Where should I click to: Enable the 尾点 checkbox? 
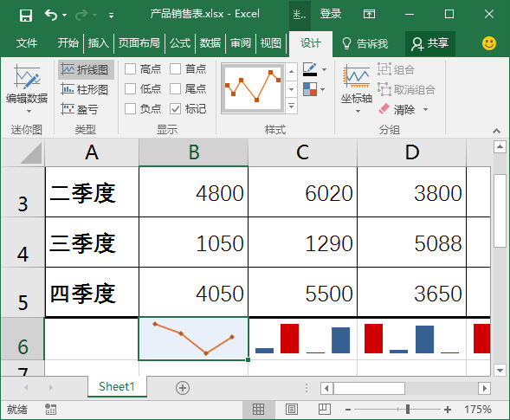[175, 89]
